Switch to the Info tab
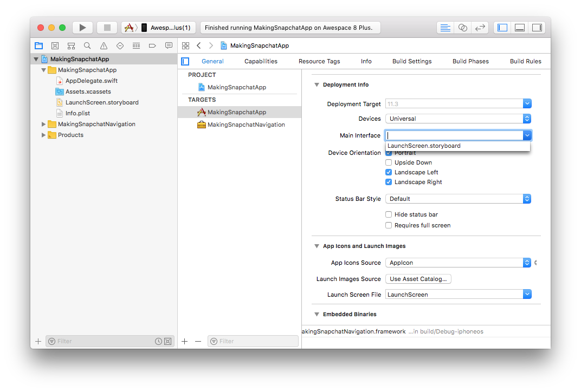 (366, 61)
